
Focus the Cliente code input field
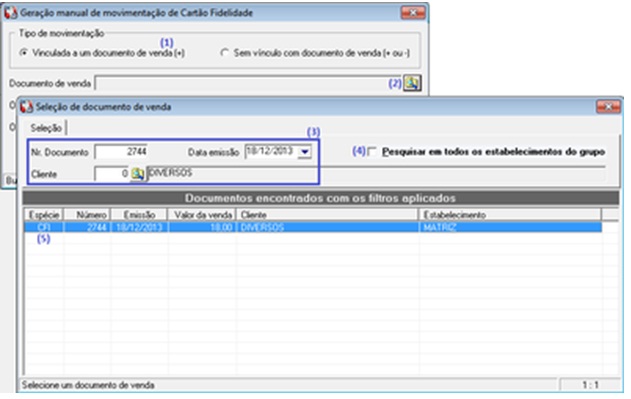click(112, 174)
